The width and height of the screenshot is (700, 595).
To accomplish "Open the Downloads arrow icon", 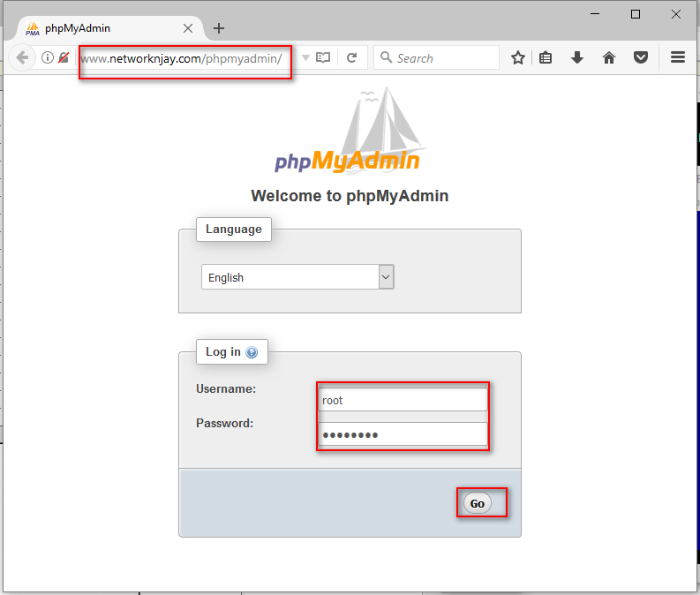I will point(577,57).
